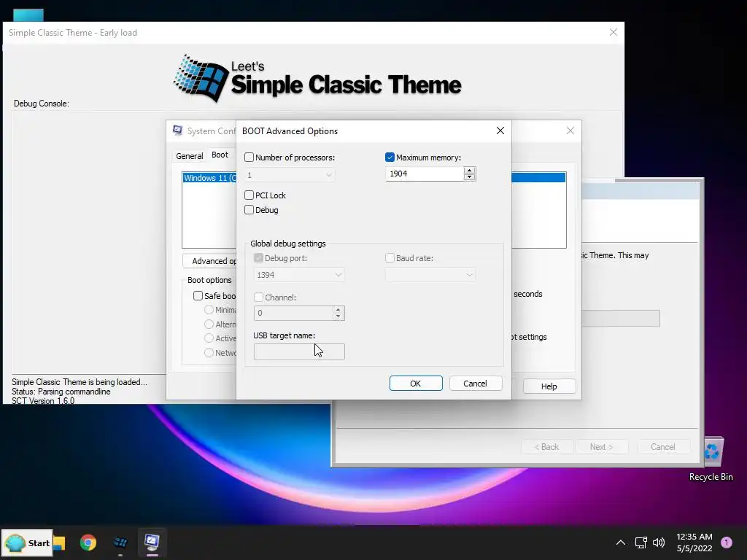This screenshot has height=560, width=747.
Task: Toggle the Channel checkbox
Action: [x=258, y=297]
